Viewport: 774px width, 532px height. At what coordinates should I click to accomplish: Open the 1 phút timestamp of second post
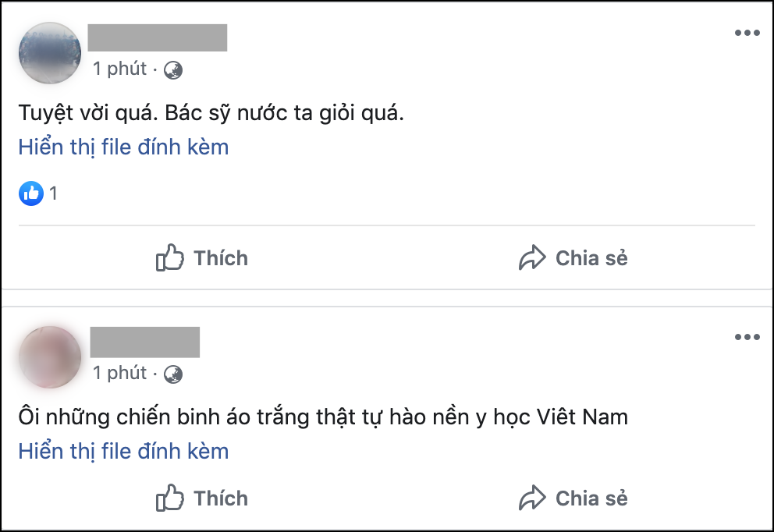(120, 373)
